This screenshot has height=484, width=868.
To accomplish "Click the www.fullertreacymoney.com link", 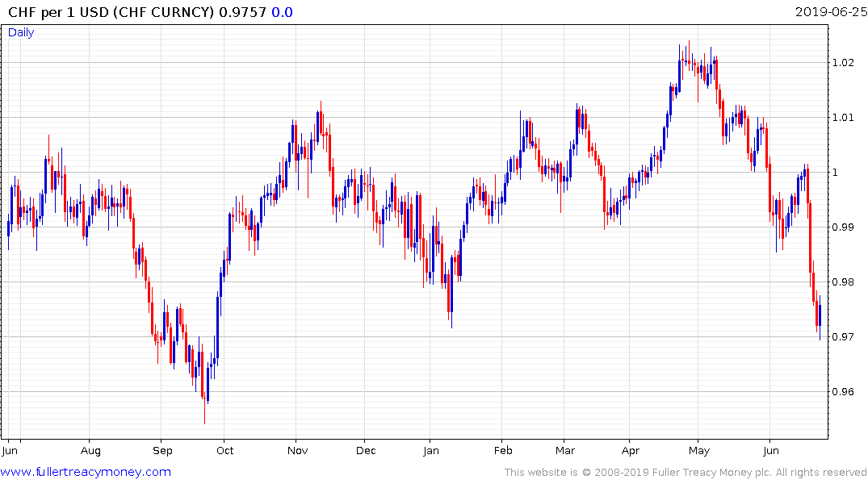I will (86, 472).
